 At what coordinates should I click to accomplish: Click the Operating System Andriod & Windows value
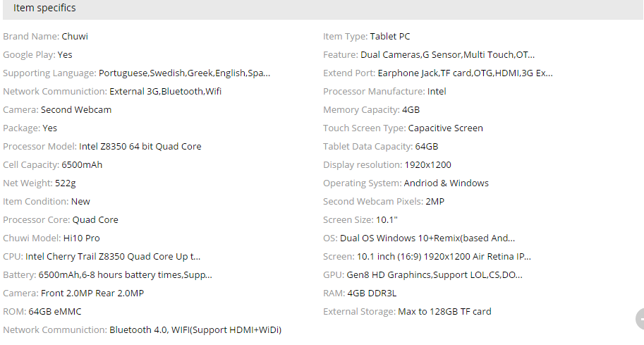pos(446,183)
